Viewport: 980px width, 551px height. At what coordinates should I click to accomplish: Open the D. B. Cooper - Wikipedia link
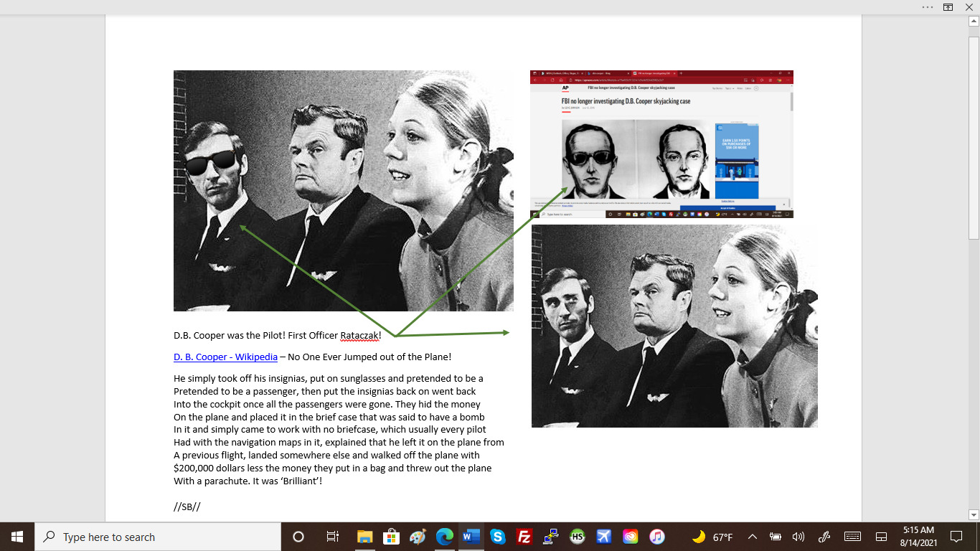pyautogui.click(x=225, y=357)
